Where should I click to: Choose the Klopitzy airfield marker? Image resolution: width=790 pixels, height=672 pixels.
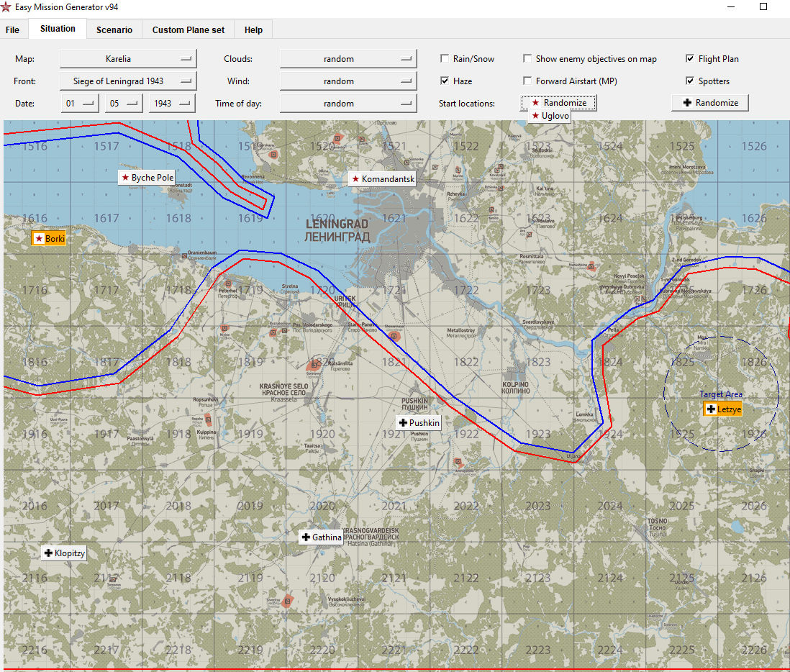click(64, 553)
